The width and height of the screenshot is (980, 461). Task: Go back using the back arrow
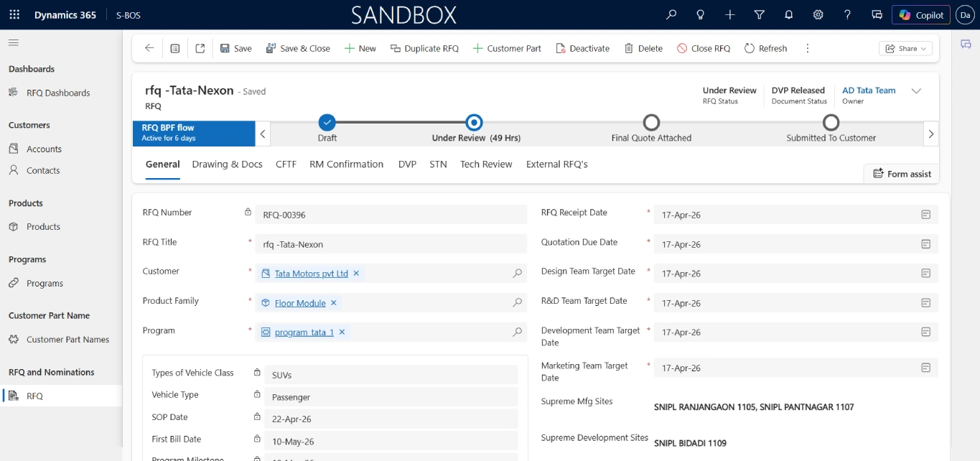coord(149,48)
